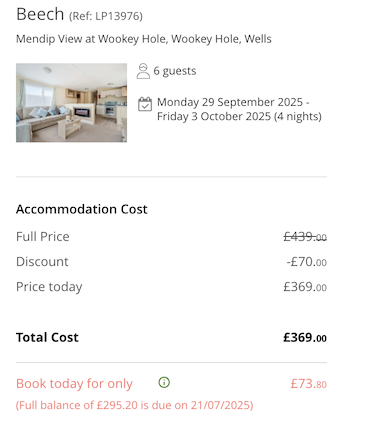
Task: Select the Ref: LP13976 reference text
Action: [x=106, y=16]
